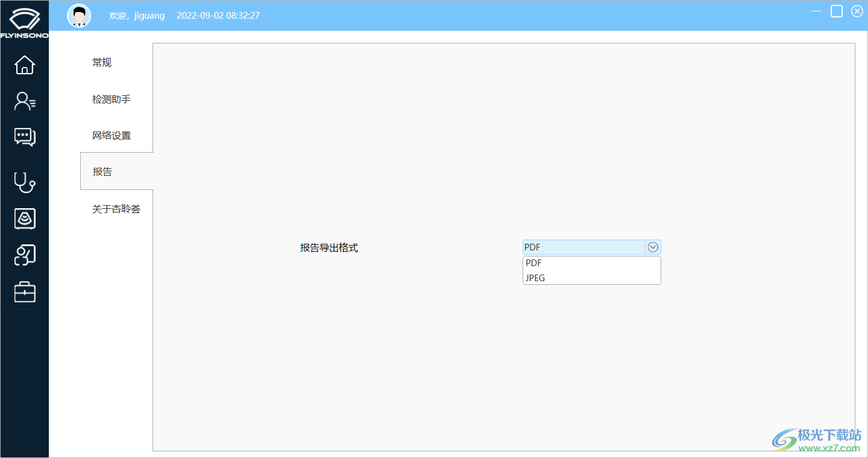Choose PDF from the dropdown list

(592, 263)
